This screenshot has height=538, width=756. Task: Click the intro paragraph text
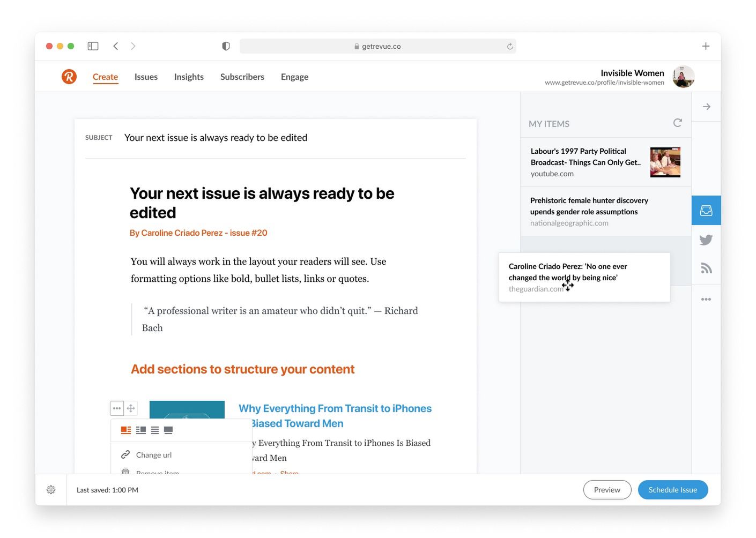(x=258, y=270)
